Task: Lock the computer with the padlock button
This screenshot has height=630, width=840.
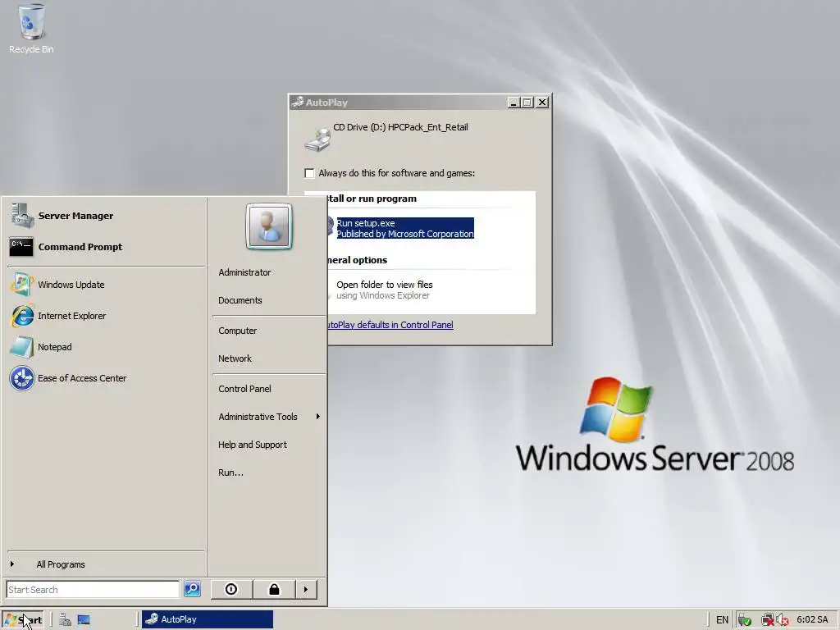Action: (274, 589)
